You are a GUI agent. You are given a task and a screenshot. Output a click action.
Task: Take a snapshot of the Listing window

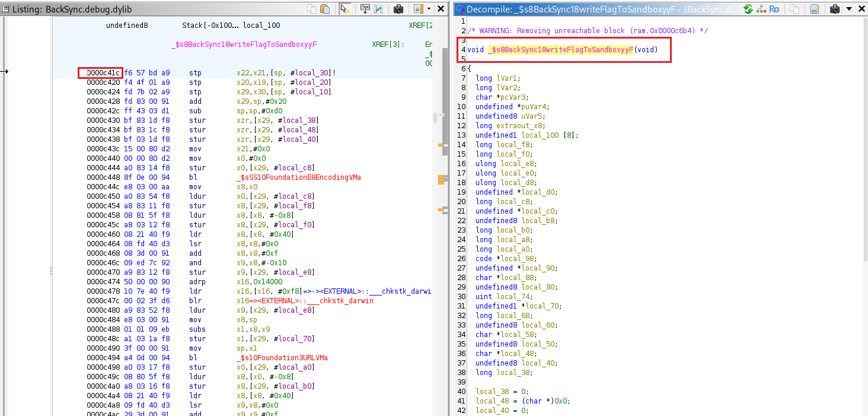point(398,9)
